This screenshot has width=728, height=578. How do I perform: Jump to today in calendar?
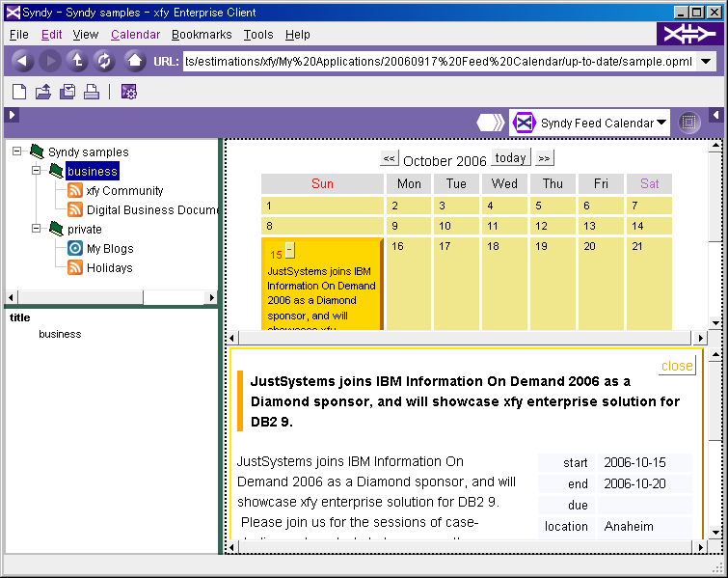coord(510,158)
